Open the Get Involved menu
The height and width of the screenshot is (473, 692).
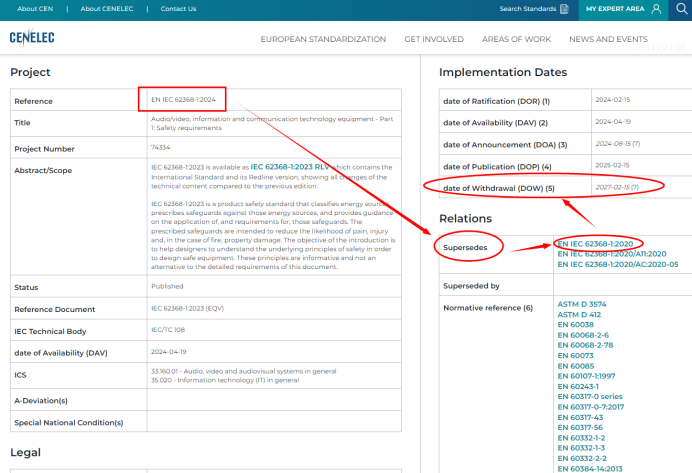(x=434, y=39)
